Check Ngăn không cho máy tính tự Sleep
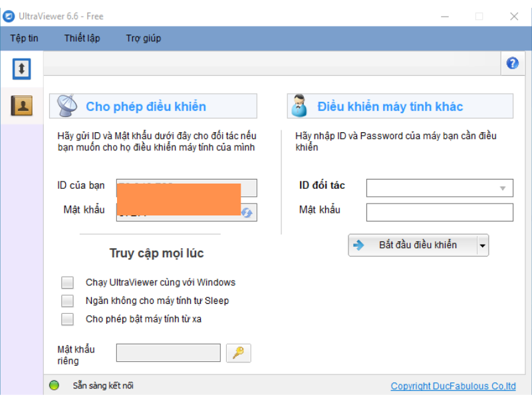Image resolution: width=532 pixels, height=399 pixels. pos(67,301)
